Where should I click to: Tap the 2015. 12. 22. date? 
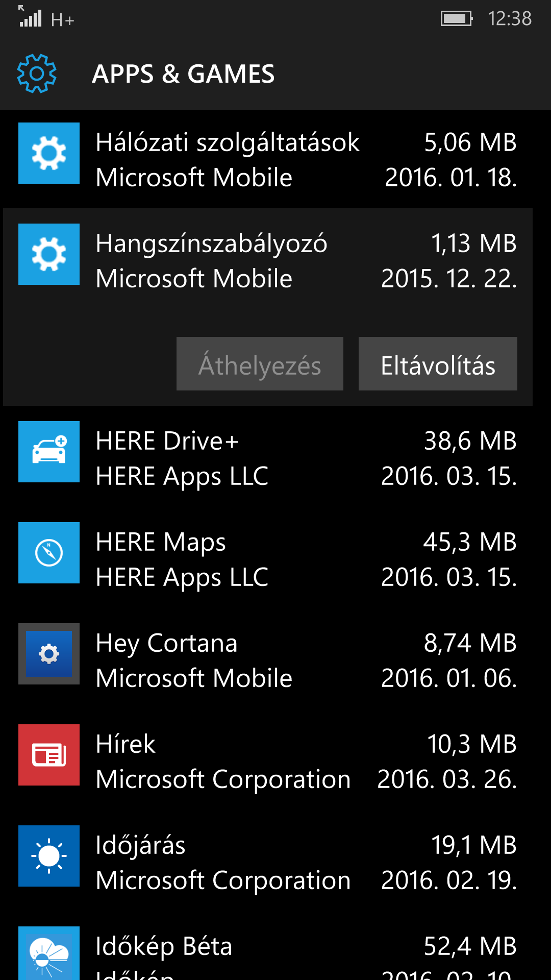pos(449,279)
